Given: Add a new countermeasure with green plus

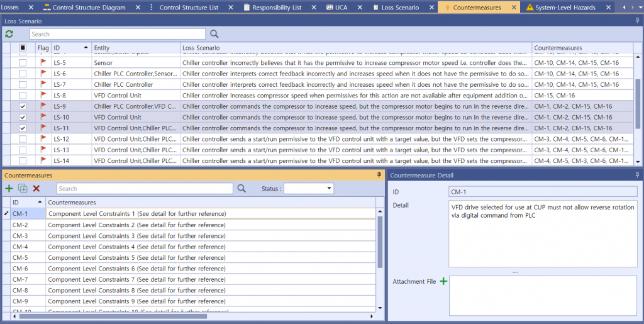Looking at the screenshot, I should tap(9, 188).
